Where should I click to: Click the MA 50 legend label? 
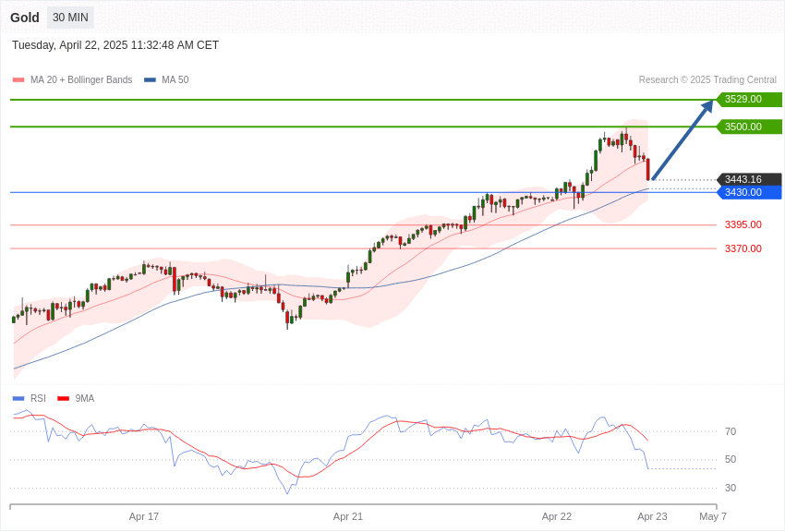click(x=175, y=79)
